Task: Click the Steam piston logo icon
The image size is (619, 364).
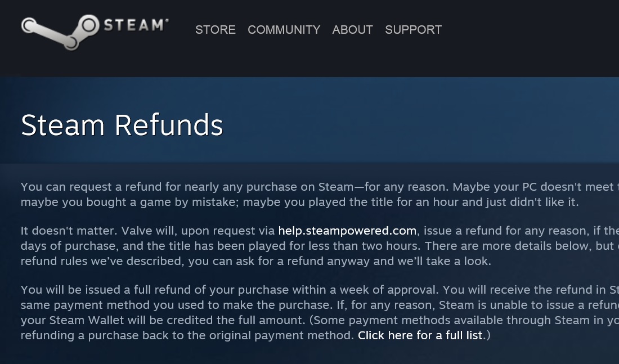Action: pos(60,33)
